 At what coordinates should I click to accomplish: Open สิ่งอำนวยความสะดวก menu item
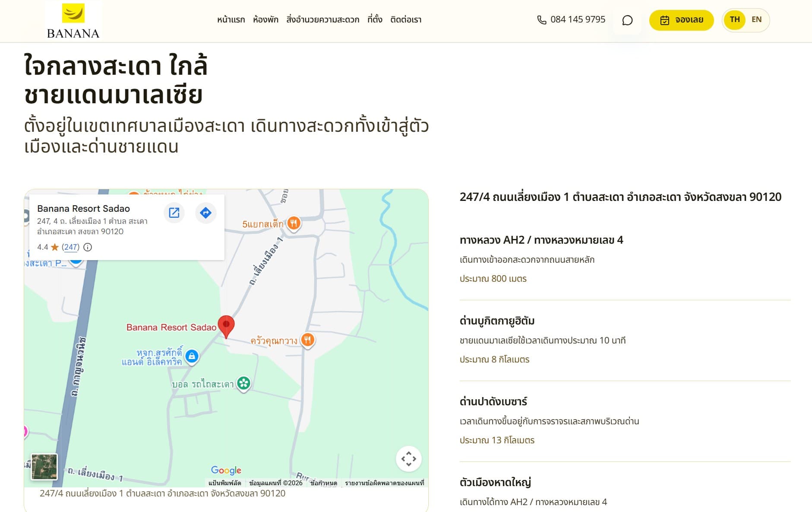(x=323, y=20)
